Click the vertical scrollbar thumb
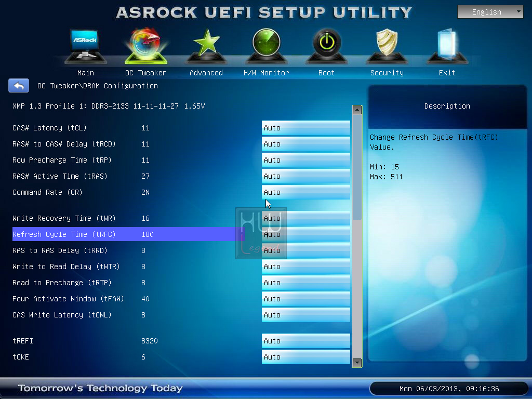 [x=357, y=168]
